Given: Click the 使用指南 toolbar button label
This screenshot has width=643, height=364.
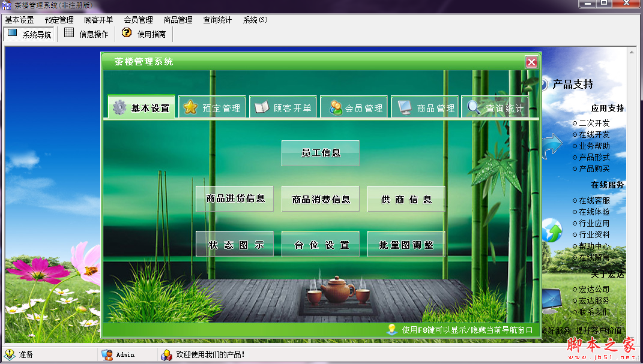Looking at the screenshot, I should point(152,34).
